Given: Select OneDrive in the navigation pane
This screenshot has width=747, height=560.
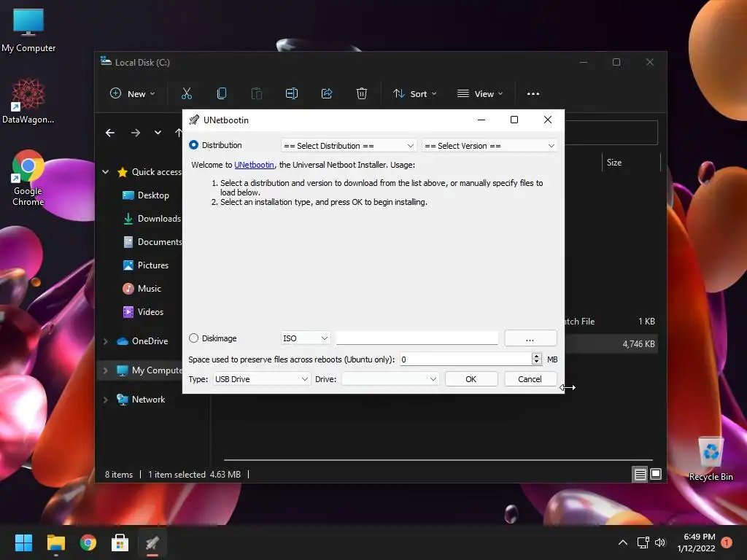Looking at the screenshot, I should [x=142, y=341].
